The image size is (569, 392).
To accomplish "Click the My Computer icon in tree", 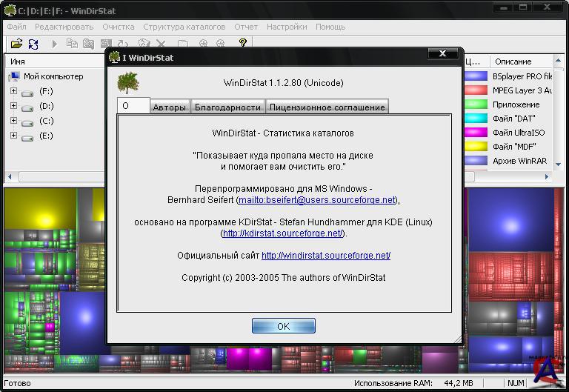I will [14, 76].
